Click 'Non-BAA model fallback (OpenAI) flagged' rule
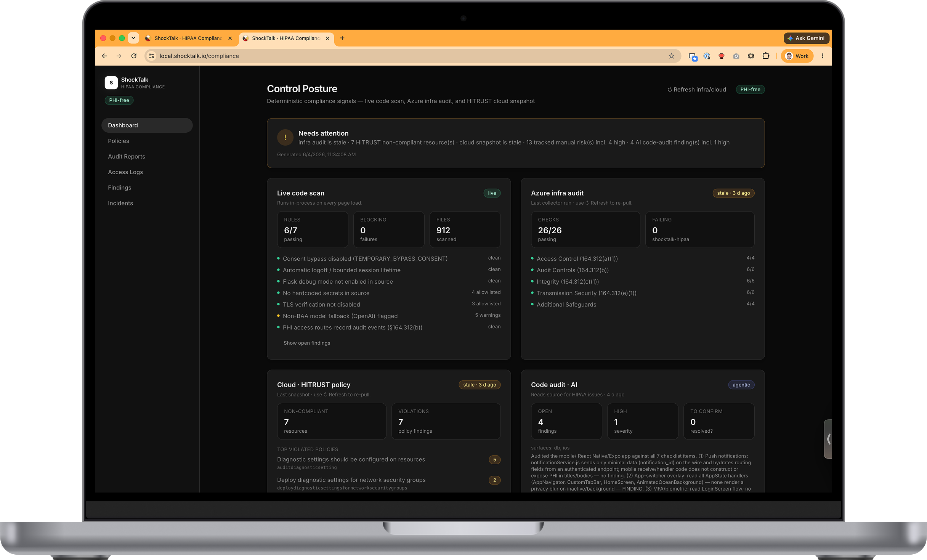This screenshot has height=560, width=927. tap(389, 316)
